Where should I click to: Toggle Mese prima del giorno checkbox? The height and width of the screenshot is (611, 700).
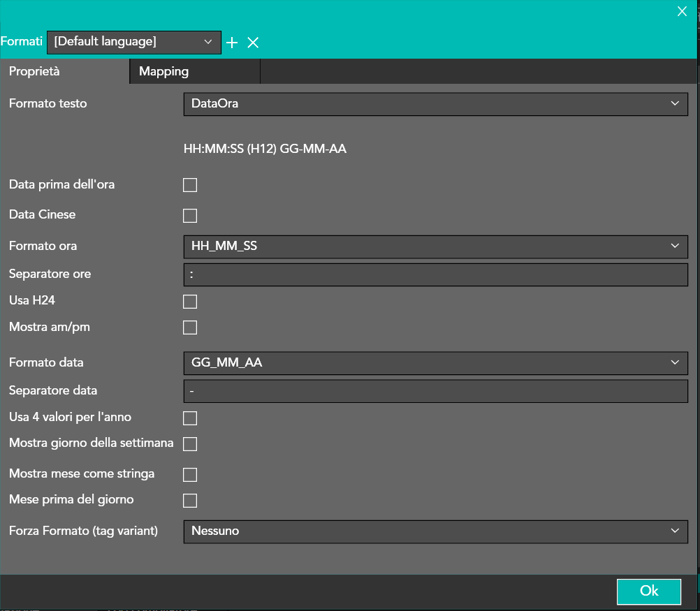click(x=190, y=500)
